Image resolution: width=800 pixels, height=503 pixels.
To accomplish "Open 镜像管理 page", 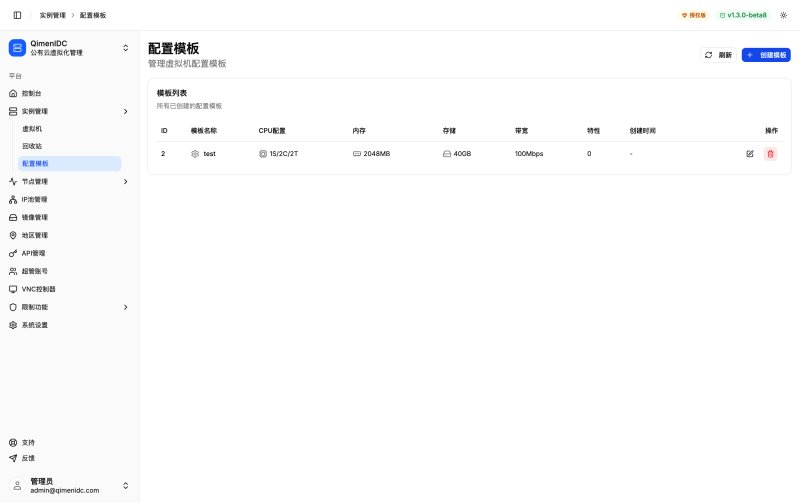I will [x=68, y=217].
